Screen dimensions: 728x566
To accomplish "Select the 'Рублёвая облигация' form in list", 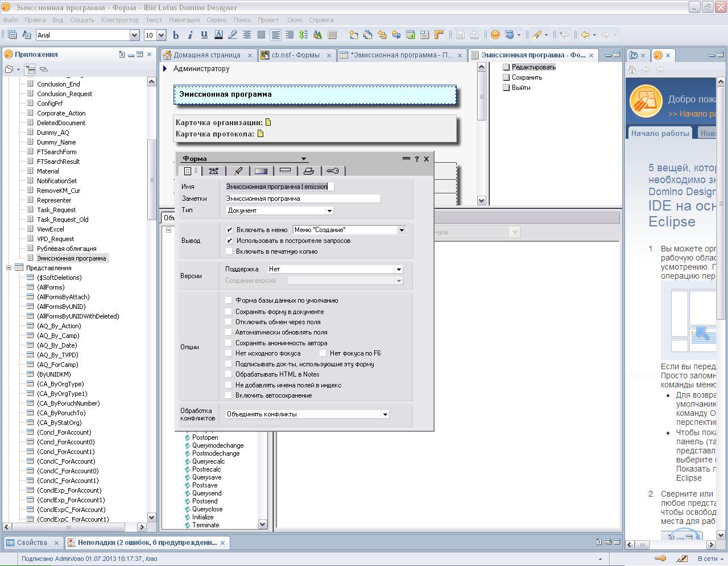I will point(67,249).
